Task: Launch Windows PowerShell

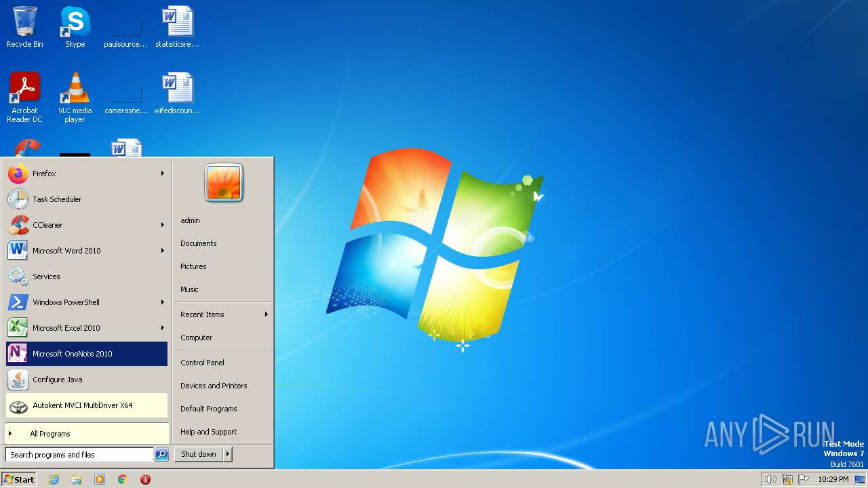Action: click(87, 302)
